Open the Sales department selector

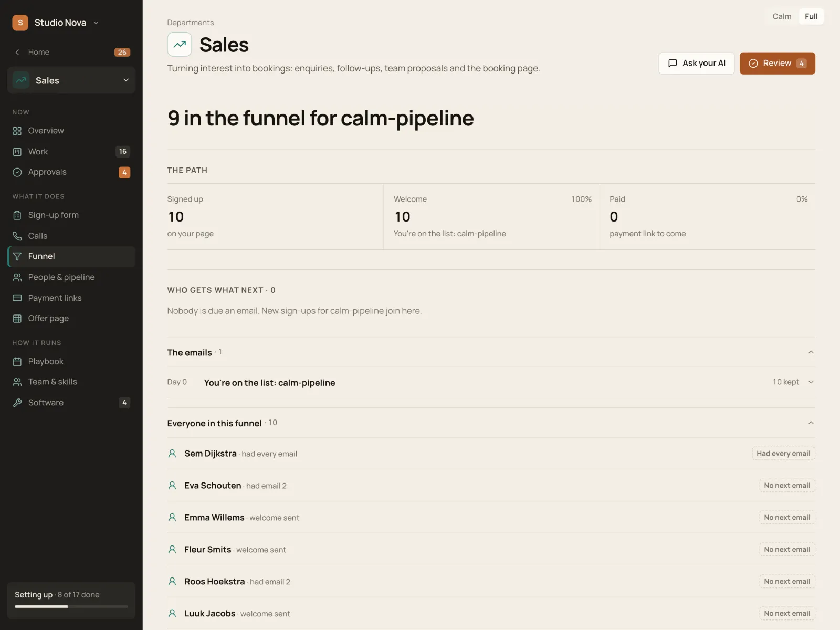71,80
